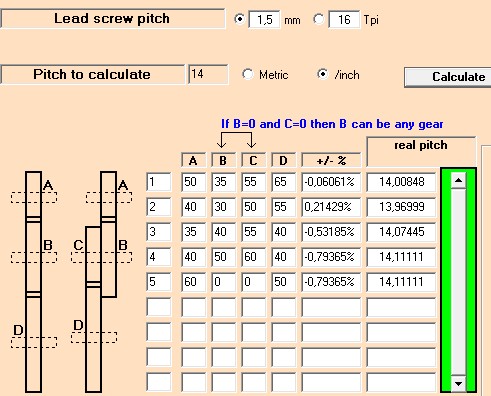Screen dimensions: 491x396
Task: Click gear D value 55 in row 2
Action: click(x=283, y=207)
